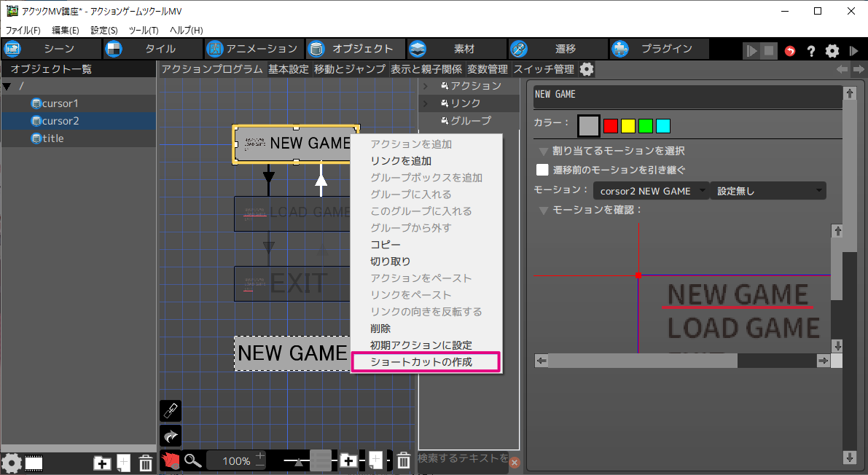Viewport: 868px width, 475px height.
Task: Select cursor1 in the object list
Action: pos(60,103)
